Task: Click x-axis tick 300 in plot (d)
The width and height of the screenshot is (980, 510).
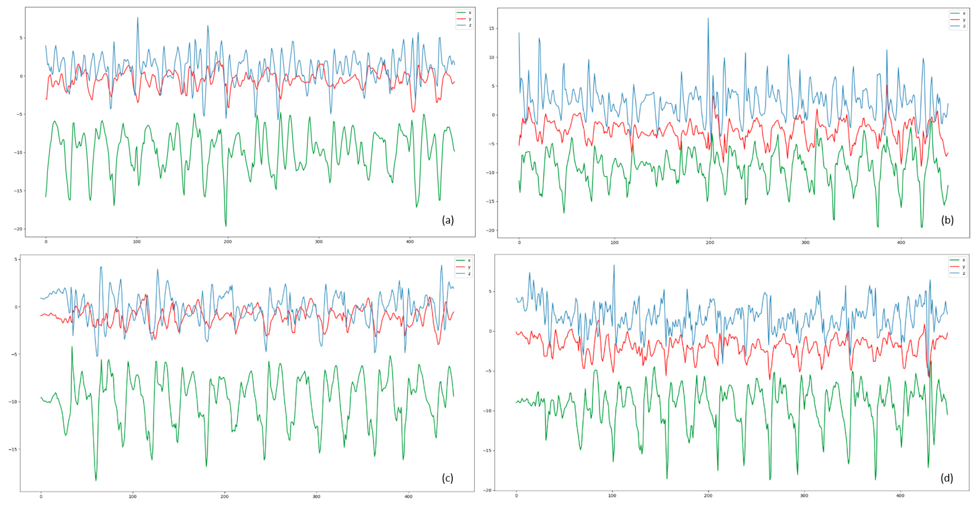Action: 804,496
